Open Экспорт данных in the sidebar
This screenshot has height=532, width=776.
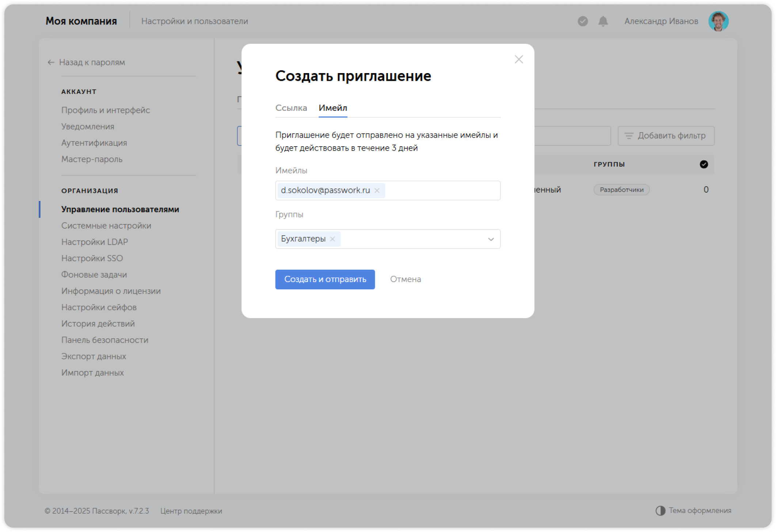point(94,356)
